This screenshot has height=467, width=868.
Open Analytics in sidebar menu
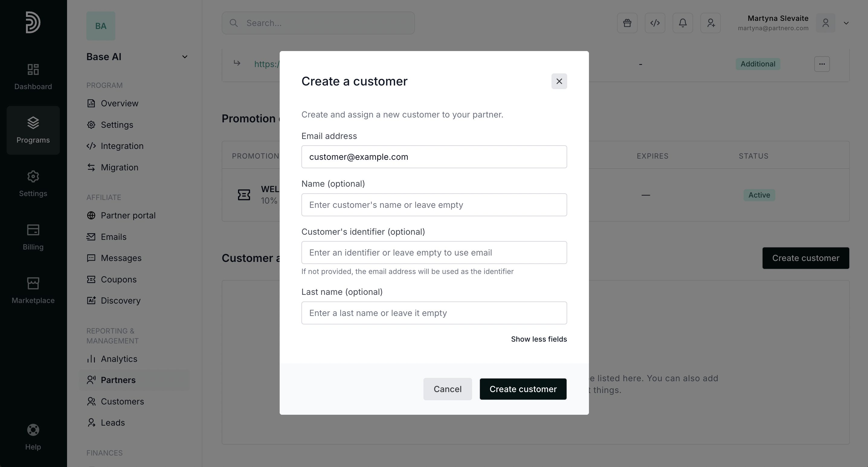coord(119,359)
